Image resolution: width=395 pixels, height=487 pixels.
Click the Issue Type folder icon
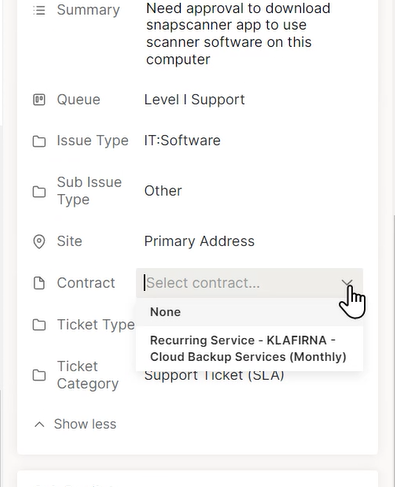pyautogui.click(x=39, y=141)
